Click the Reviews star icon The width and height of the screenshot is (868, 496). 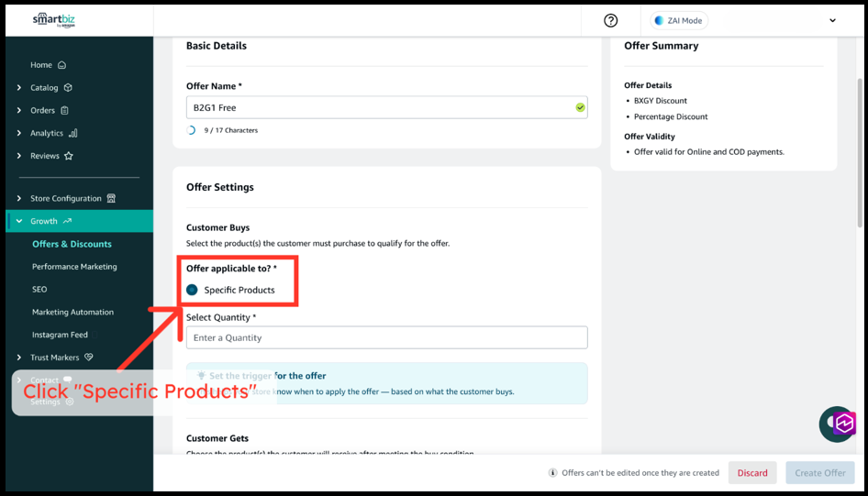click(x=69, y=156)
